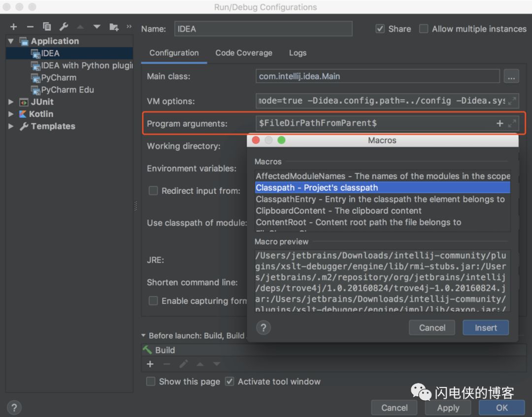Click the Name input field
Image resolution: width=532 pixels, height=417 pixels.
click(x=263, y=29)
